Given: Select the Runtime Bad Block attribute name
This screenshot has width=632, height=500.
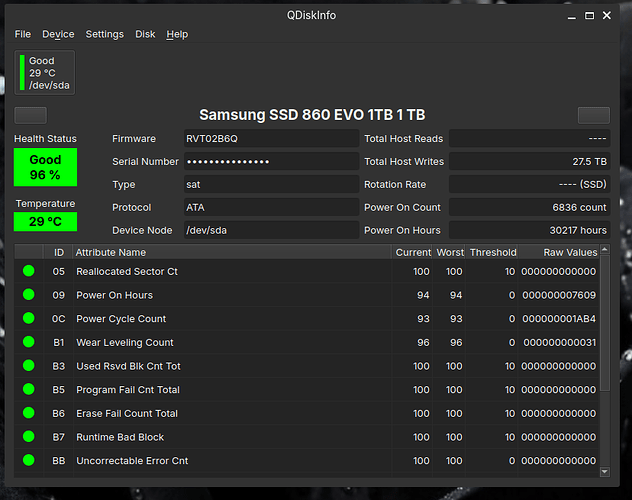Looking at the screenshot, I should tap(120, 437).
